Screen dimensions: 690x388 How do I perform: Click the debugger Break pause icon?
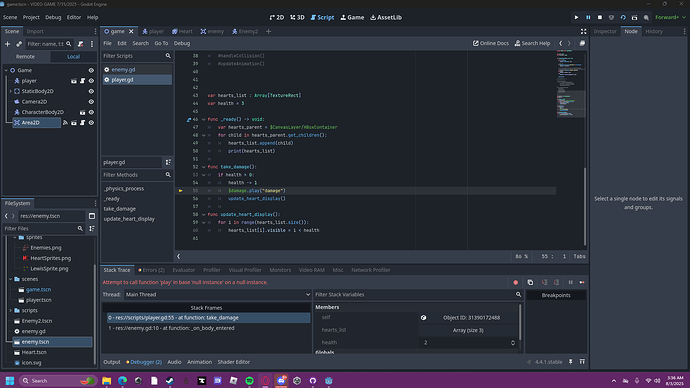[571, 282]
